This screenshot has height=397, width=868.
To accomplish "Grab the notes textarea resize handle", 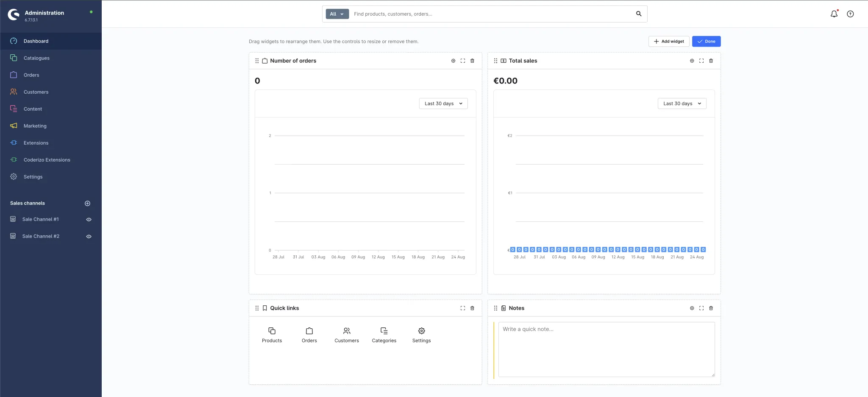I will tap(713, 375).
